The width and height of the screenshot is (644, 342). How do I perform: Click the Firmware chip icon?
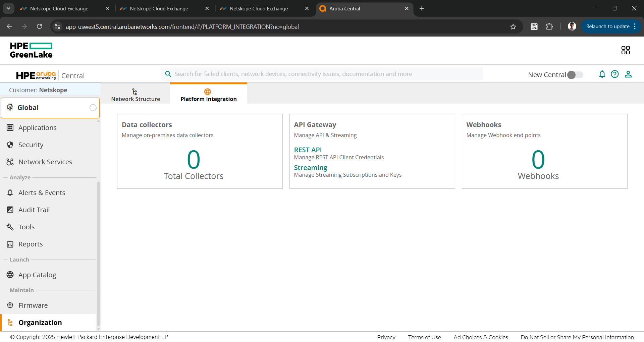(x=10, y=305)
